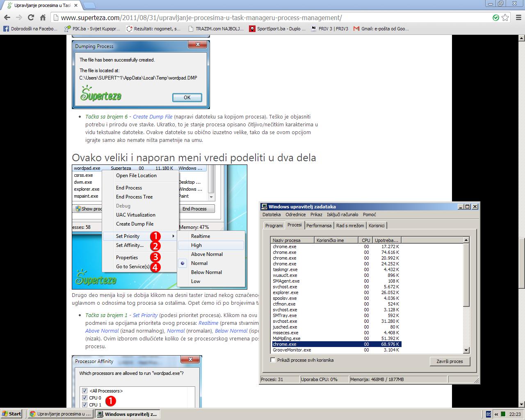Sort by the Korisničko ime column

(x=336, y=240)
